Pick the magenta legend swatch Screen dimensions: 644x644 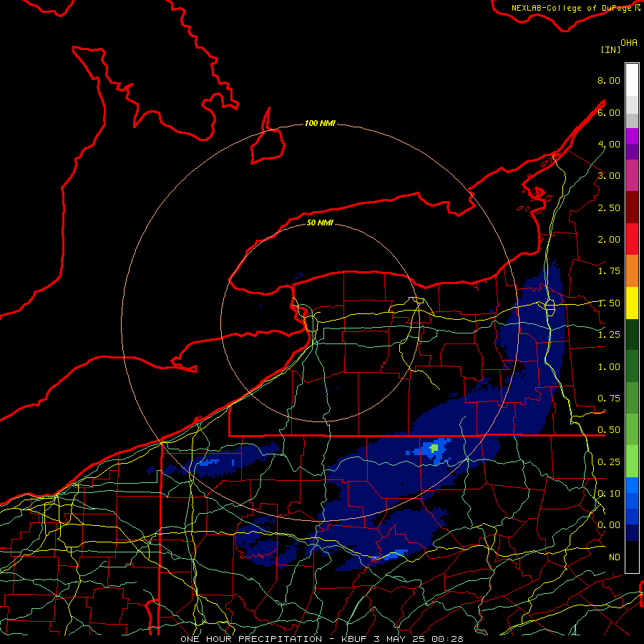pos(632,136)
